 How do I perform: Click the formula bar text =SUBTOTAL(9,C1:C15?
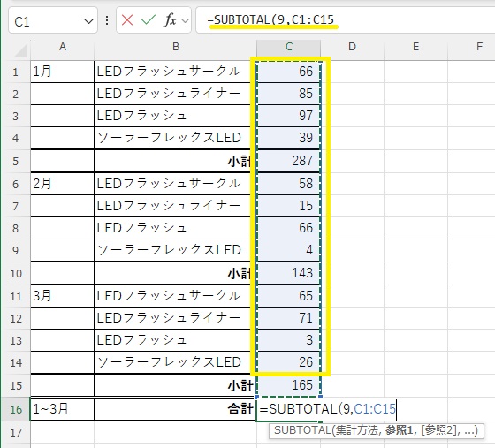click(x=270, y=19)
